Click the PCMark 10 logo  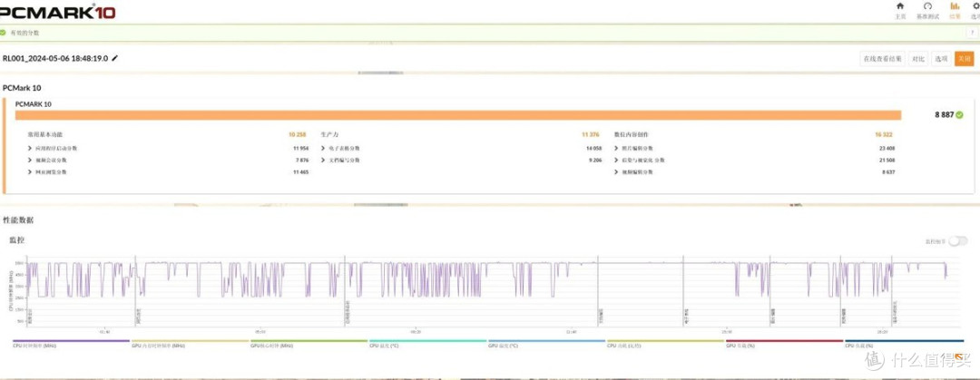tap(57, 11)
